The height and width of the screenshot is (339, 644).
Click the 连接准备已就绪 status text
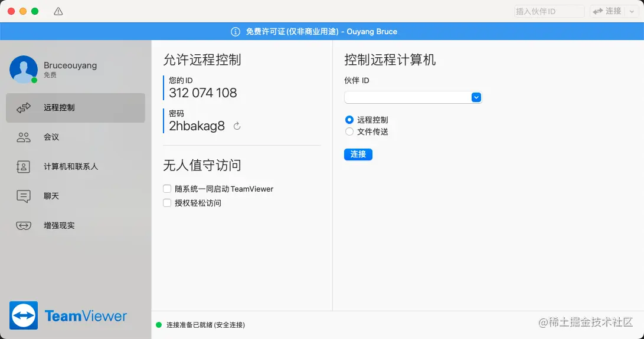tap(206, 325)
